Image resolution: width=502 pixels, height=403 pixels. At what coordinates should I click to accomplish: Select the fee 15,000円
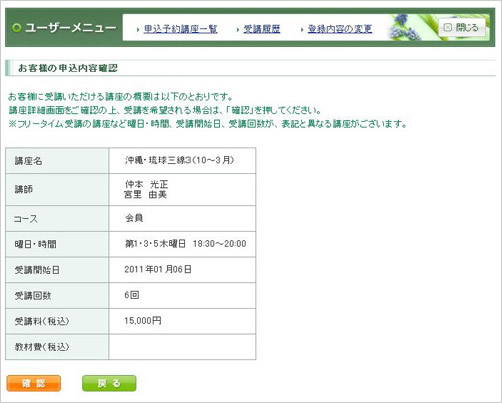(x=143, y=321)
